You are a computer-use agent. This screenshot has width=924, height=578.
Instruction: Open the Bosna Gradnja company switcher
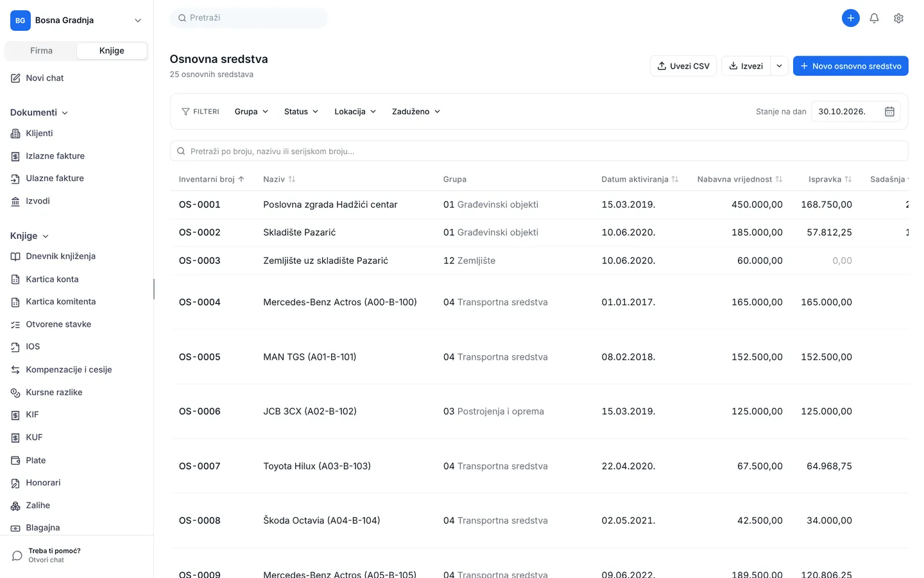(x=77, y=21)
